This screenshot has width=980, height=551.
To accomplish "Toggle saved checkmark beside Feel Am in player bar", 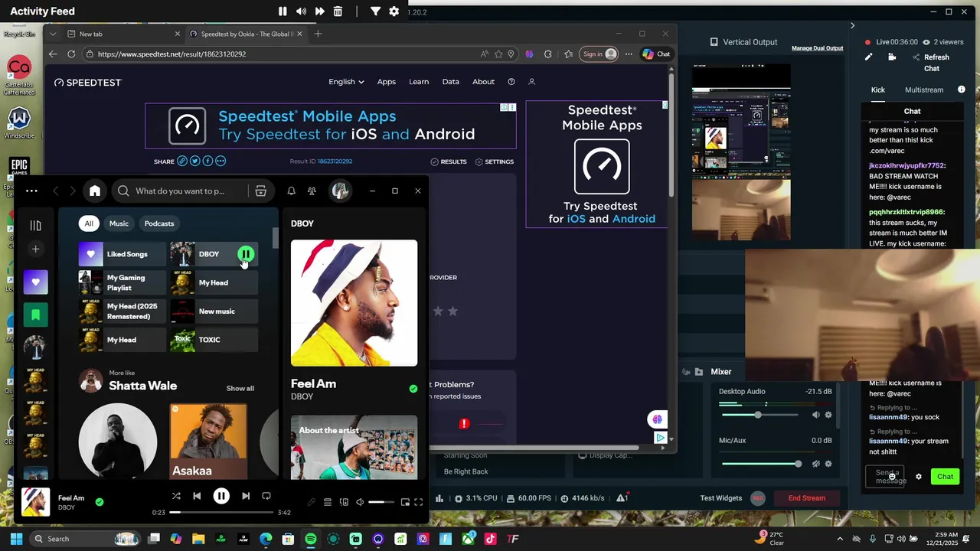I will coord(100,502).
